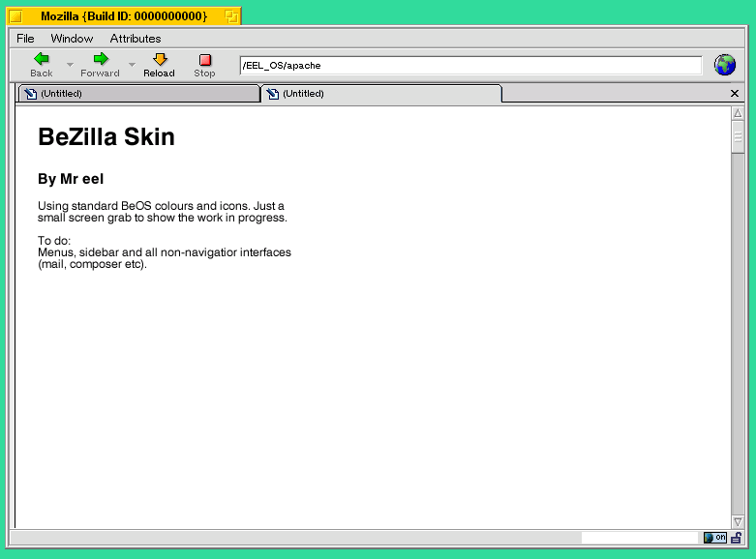
Task: Open the File menu
Action: click(x=25, y=39)
